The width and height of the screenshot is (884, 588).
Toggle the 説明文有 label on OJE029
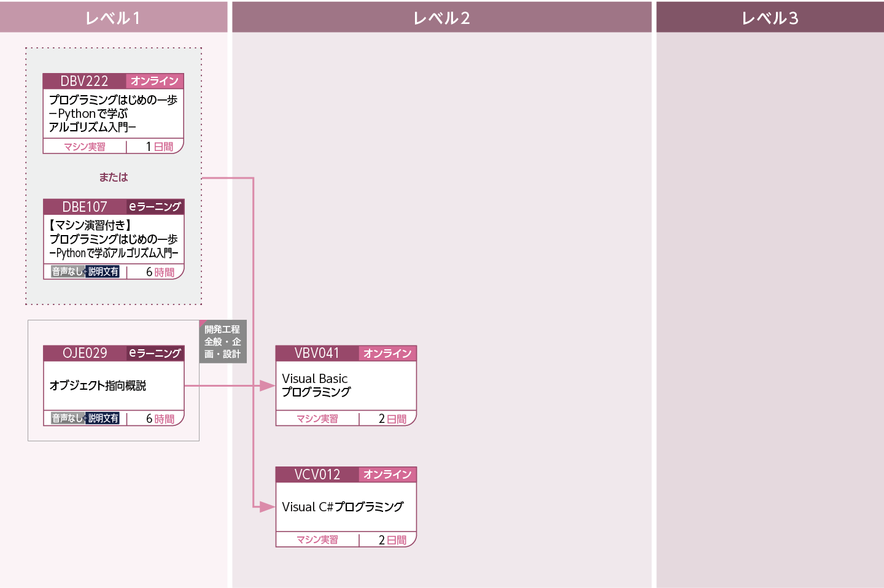(103, 418)
